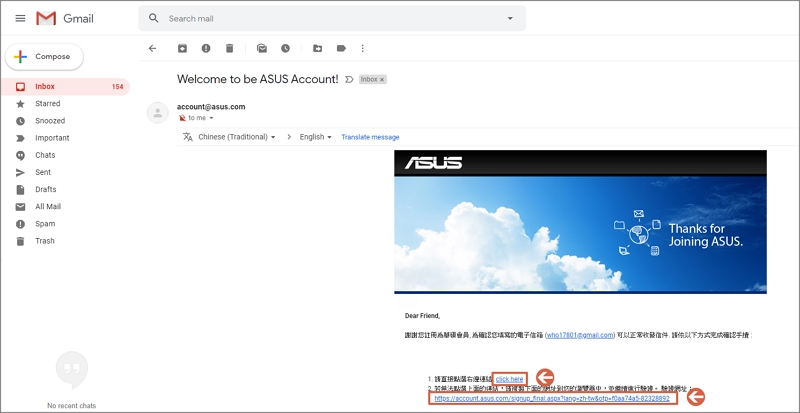Click the ASUS banner image

580,222
